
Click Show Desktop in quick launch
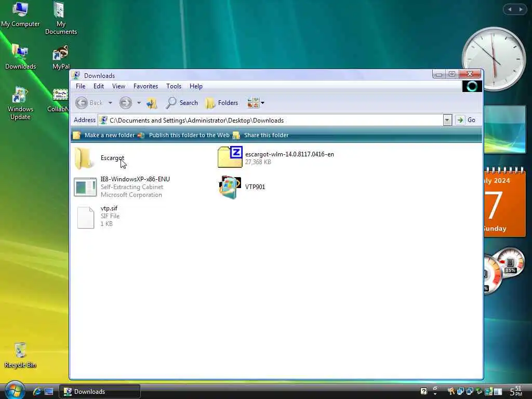click(49, 392)
